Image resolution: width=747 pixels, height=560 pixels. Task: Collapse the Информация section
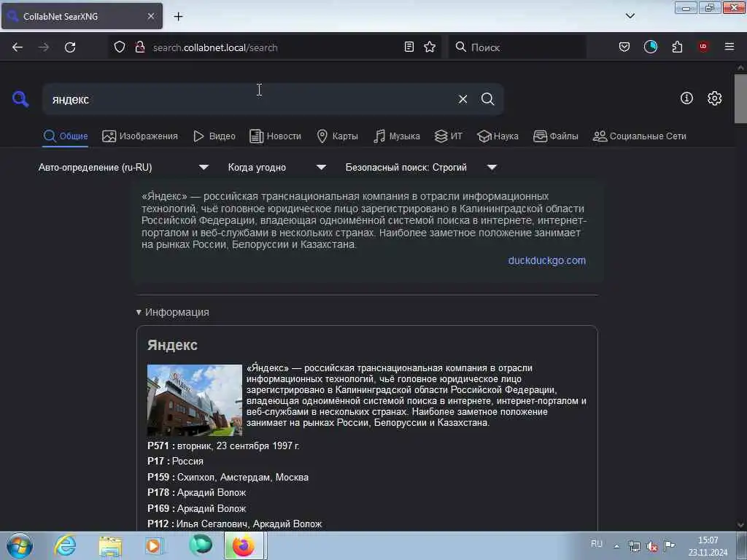[172, 312]
